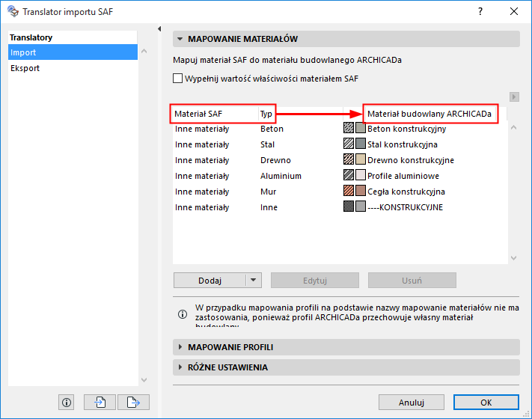Screen dimensions: 532x419
Task: Click the small arrow button above table
Action: tap(514, 97)
